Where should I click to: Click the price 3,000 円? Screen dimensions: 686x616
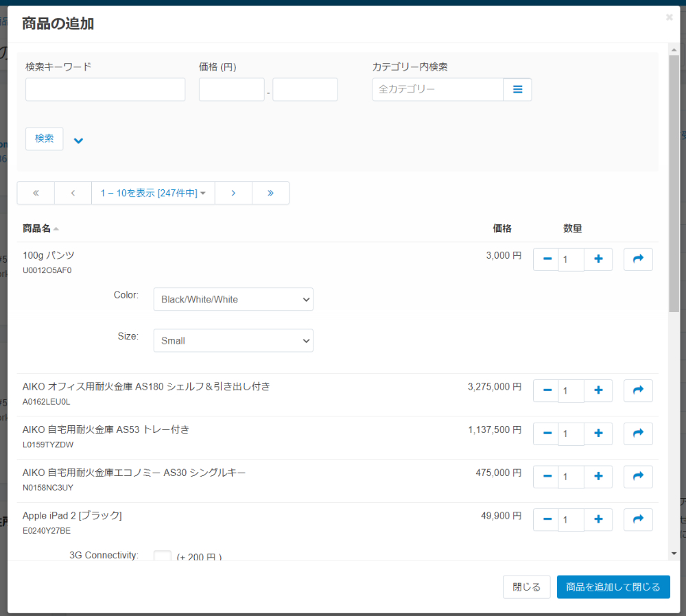[504, 255]
